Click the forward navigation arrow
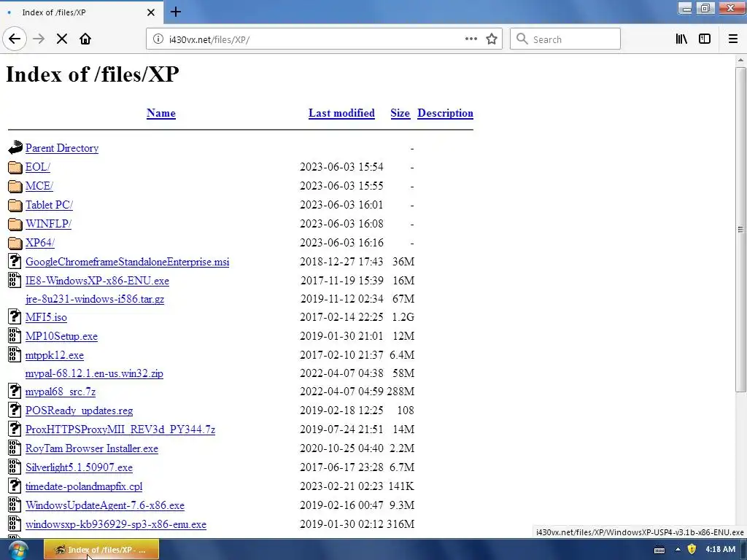747x560 pixels. [x=39, y=39]
